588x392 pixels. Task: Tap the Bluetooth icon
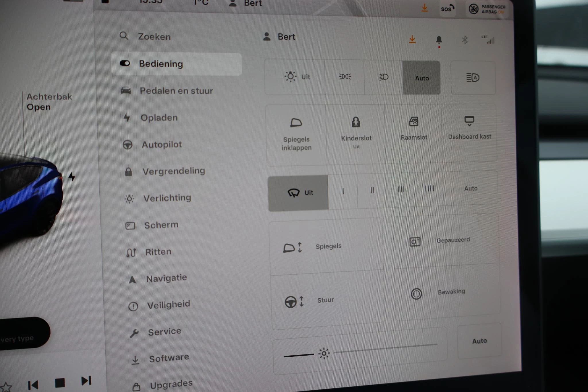(465, 40)
